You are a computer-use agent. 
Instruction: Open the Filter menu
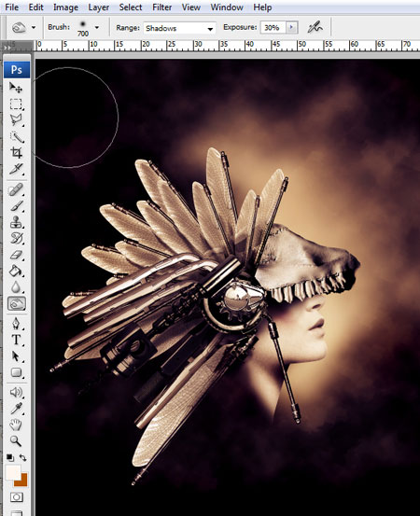click(162, 7)
